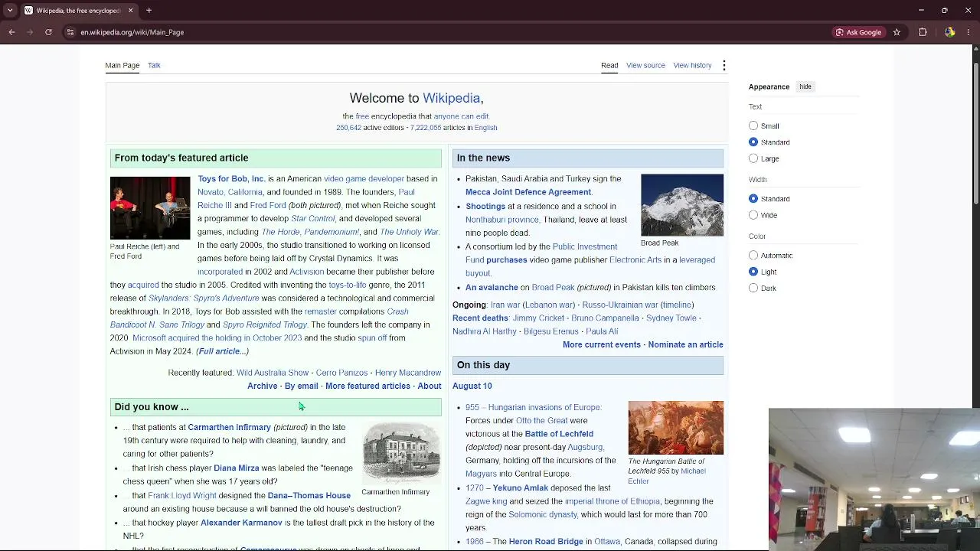Hide the Appearance panel
The height and width of the screenshot is (551, 980).
click(x=805, y=86)
